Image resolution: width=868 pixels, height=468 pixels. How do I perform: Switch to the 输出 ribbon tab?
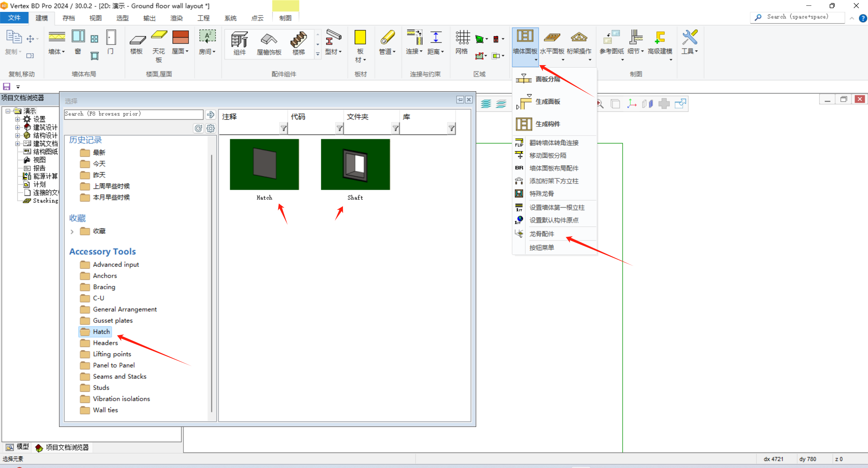click(x=149, y=18)
